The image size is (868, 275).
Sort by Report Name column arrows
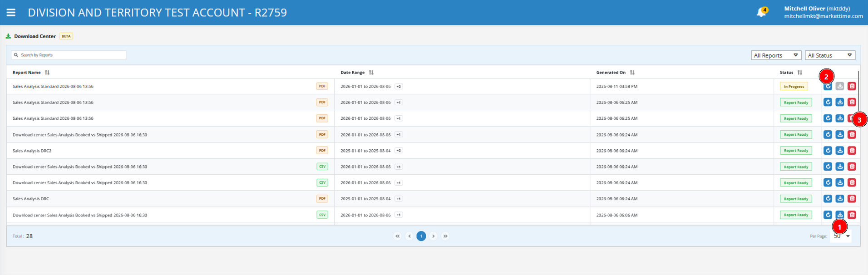point(47,73)
